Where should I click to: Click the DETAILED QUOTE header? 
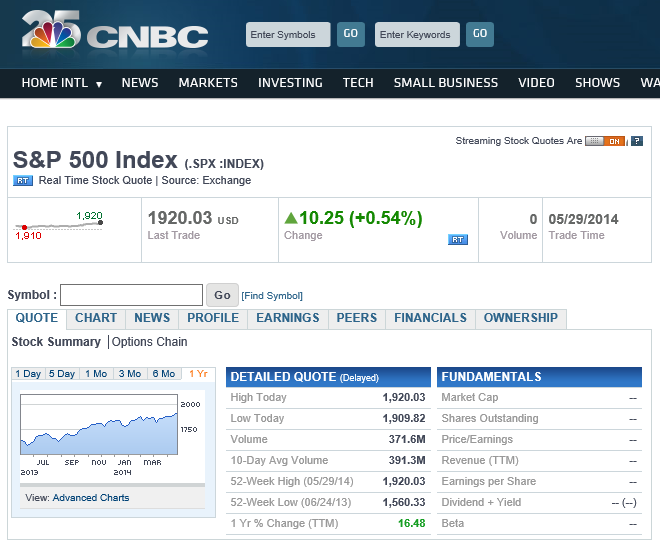pyautogui.click(x=328, y=377)
